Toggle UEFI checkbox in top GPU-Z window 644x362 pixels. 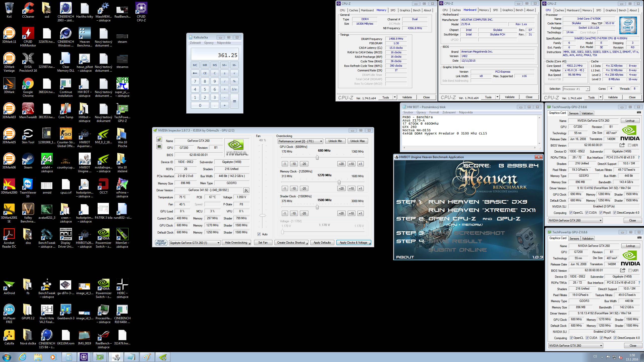pyautogui.click(x=629, y=145)
